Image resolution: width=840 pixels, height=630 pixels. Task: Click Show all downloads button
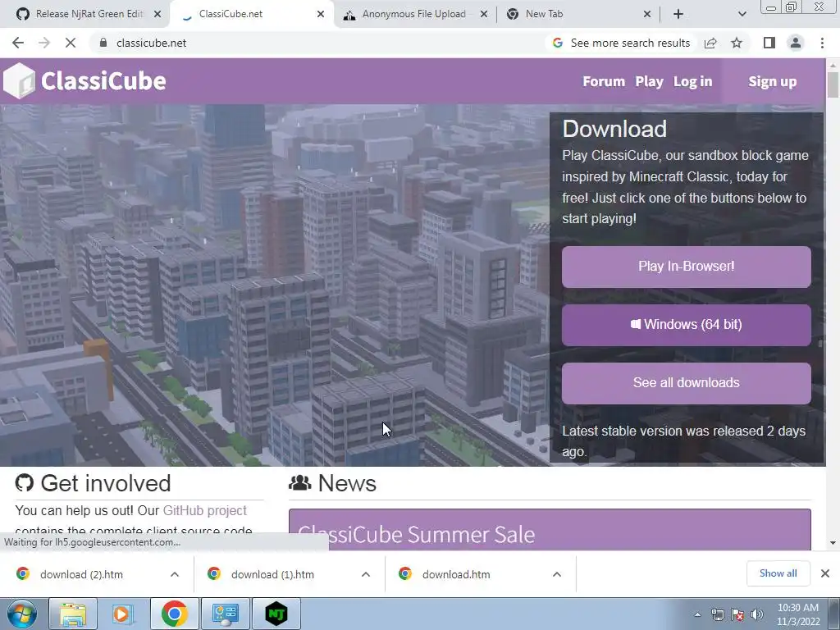click(x=778, y=573)
